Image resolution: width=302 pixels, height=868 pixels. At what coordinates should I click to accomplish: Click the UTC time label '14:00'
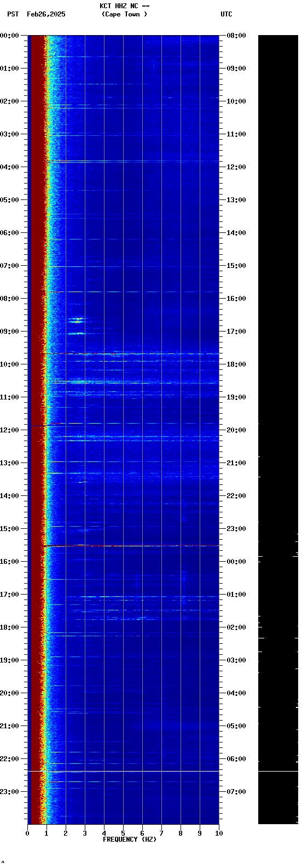(236, 233)
